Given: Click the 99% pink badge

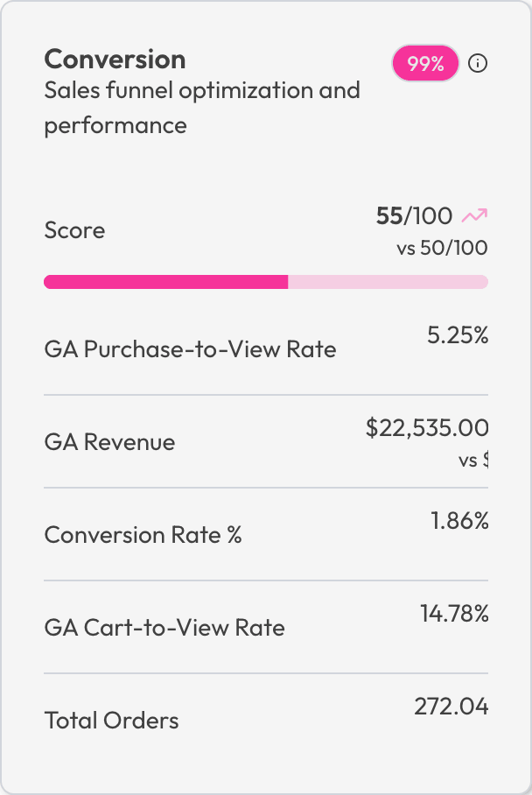Looking at the screenshot, I should point(425,63).
